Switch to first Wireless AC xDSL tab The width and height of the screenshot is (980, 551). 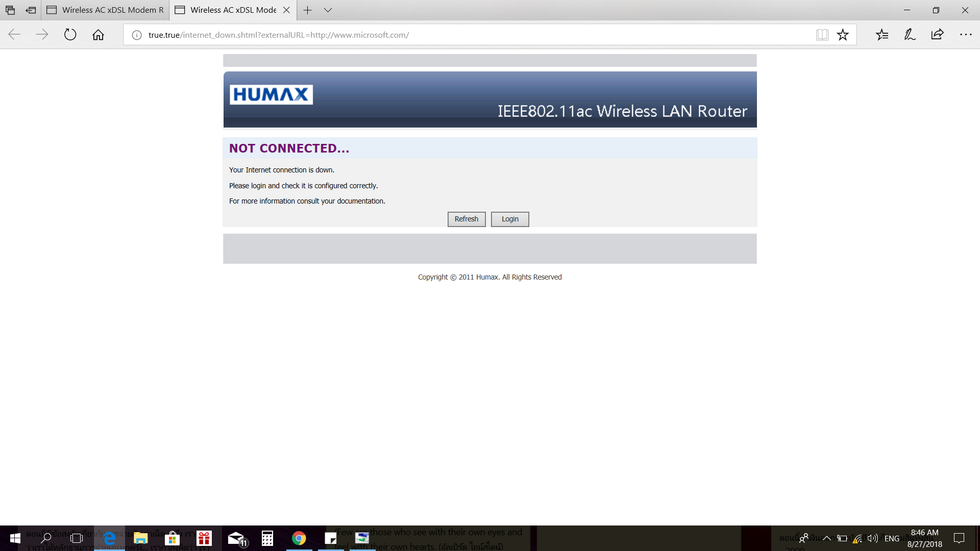(106, 10)
